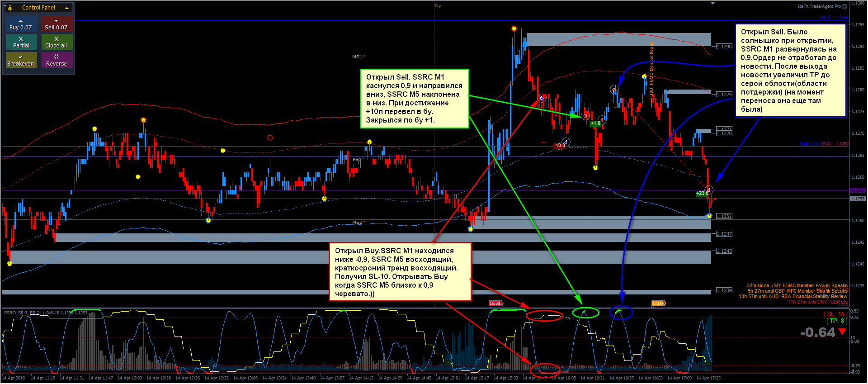Click the sun marker at the chart's highest peak

pos(514,29)
